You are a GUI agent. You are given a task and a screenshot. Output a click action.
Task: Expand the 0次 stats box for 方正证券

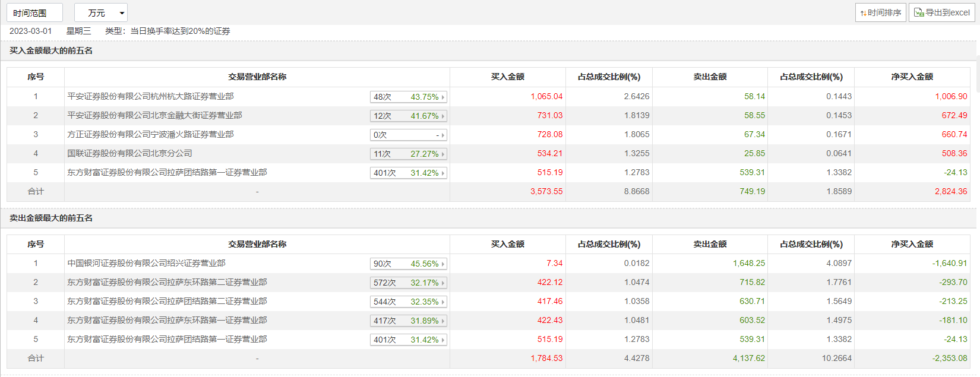(408, 135)
